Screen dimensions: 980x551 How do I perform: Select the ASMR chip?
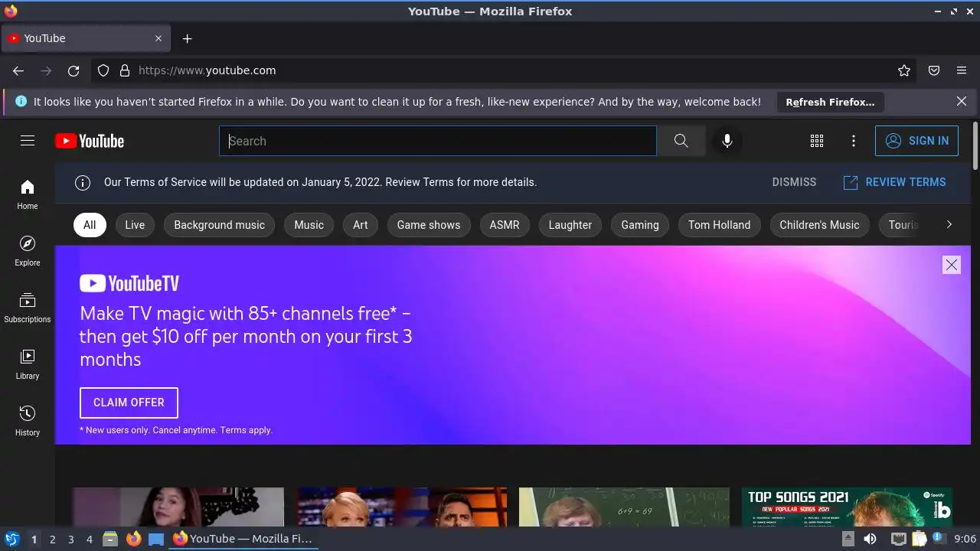point(505,225)
